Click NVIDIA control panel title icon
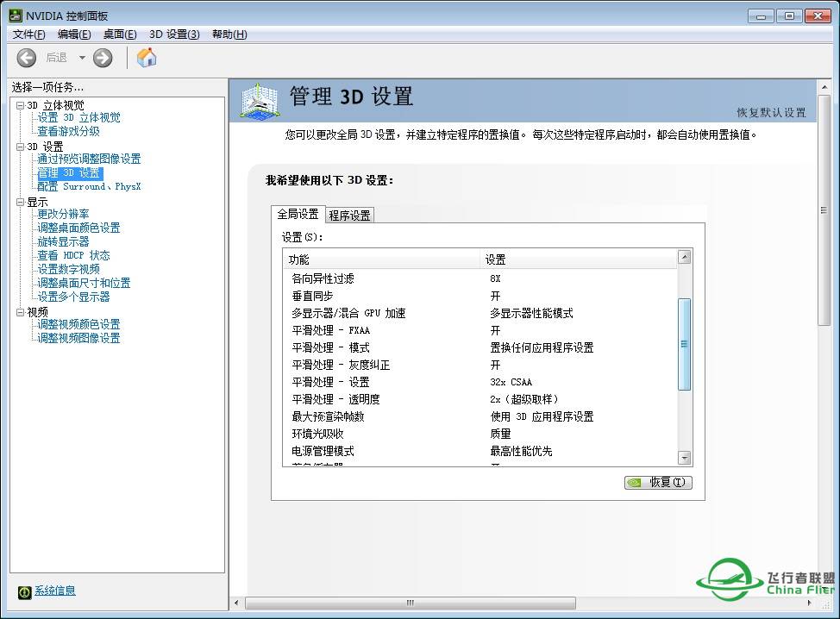840x619 pixels. tap(16, 16)
